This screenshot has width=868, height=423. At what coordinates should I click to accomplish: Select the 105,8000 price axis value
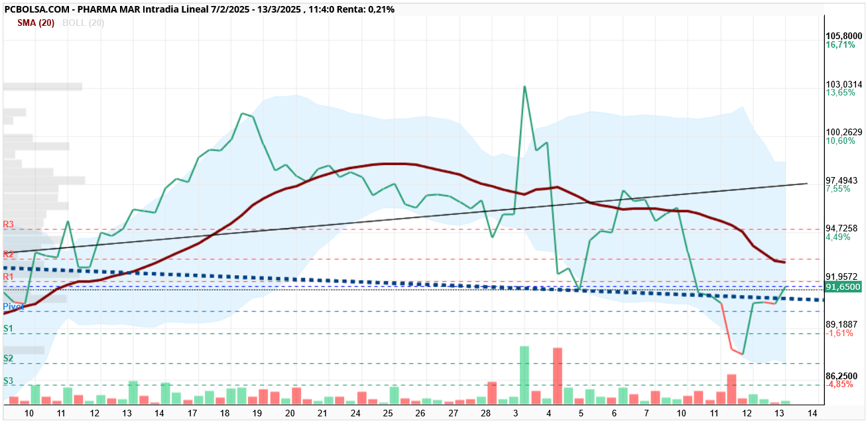coord(843,36)
